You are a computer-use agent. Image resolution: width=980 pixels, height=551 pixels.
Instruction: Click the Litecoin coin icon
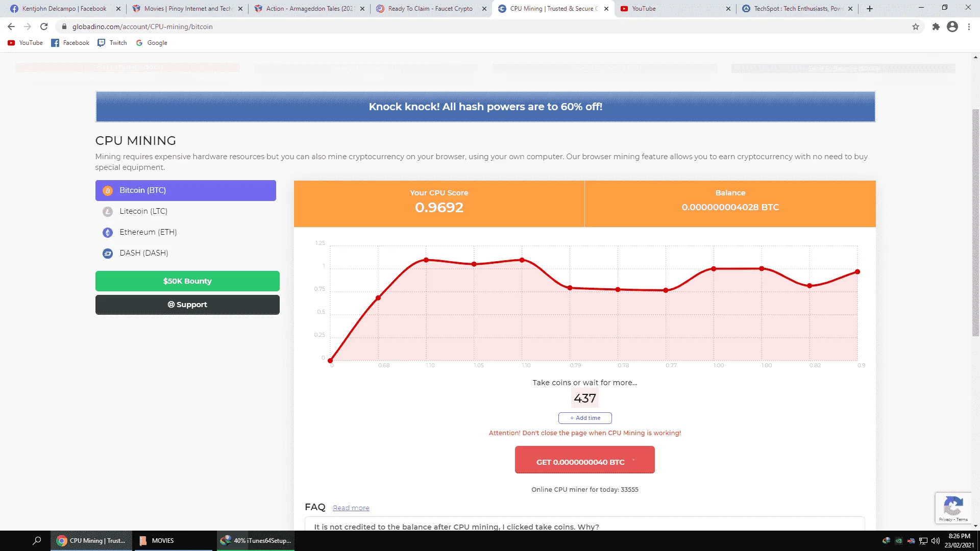[x=108, y=212]
